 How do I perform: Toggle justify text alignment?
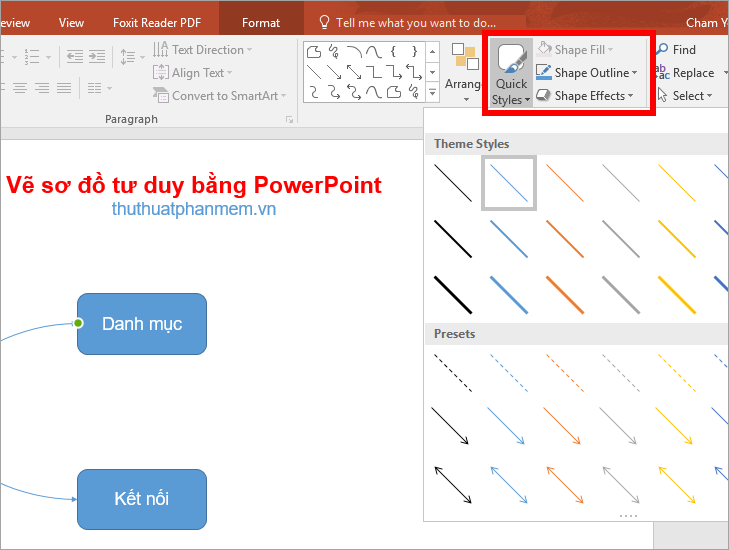(64, 88)
